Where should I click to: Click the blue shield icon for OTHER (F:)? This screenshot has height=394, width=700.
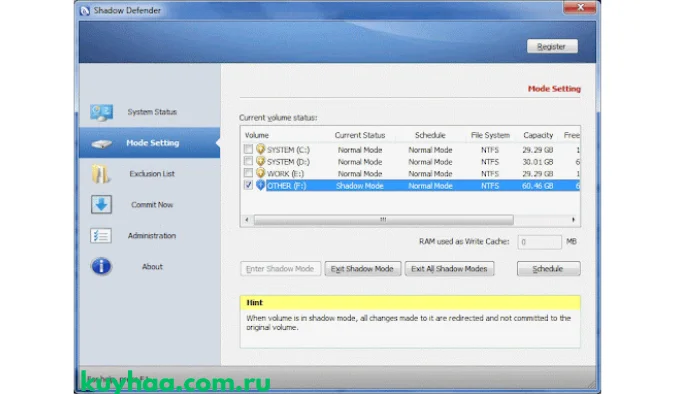coord(260,185)
